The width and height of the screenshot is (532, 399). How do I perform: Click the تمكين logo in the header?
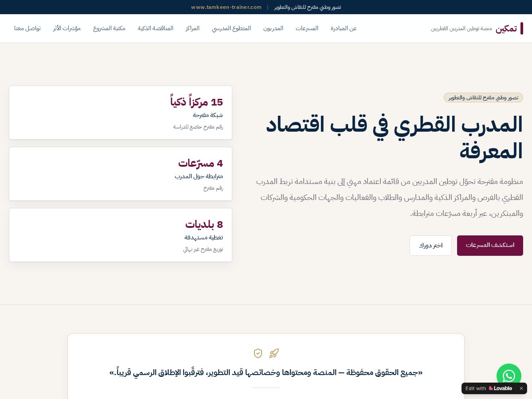coord(506,28)
